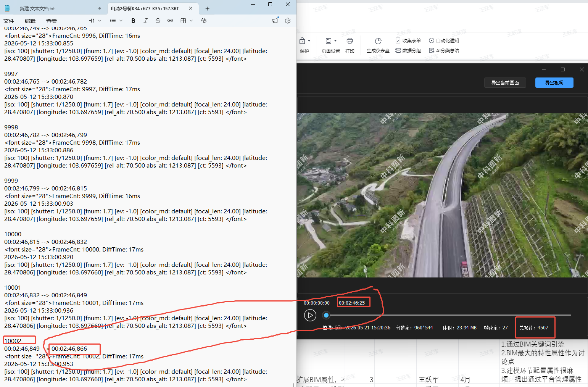Click the timestamp 2026-05-12 15:33:00.920 line
This screenshot has width=588, height=387.
[x=39, y=257]
